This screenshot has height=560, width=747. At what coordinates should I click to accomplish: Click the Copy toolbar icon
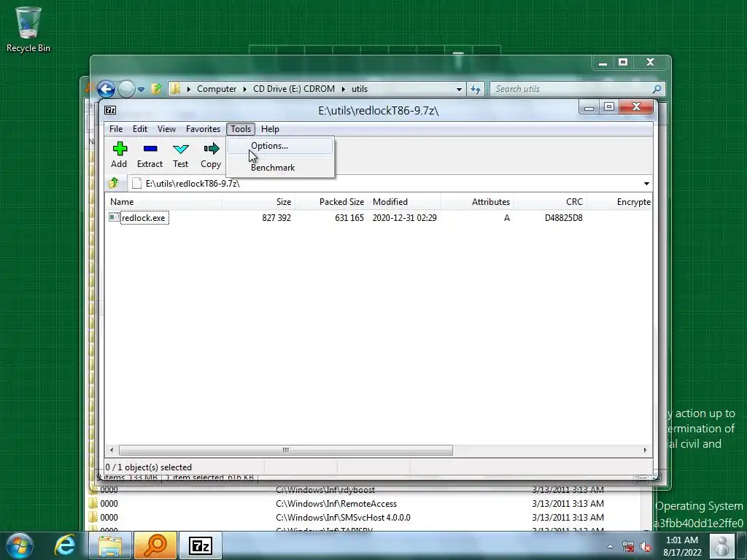211,149
